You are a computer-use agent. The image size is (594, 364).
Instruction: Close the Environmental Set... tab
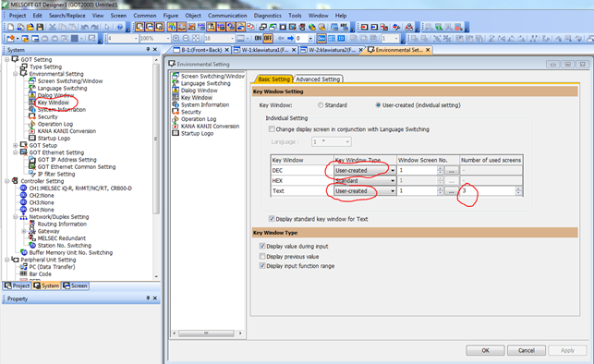(x=428, y=50)
